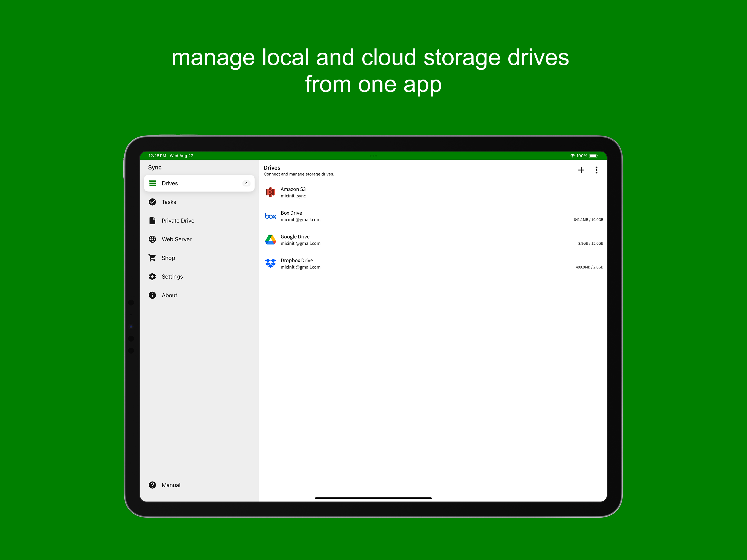Open Web Server via the globe icon

153,239
